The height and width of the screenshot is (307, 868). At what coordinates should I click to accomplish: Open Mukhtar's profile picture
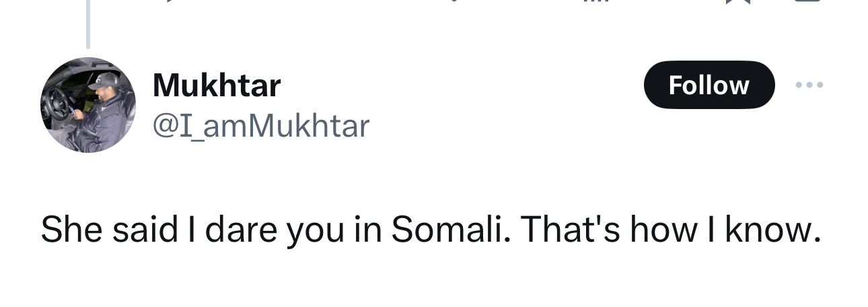pos(88,105)
